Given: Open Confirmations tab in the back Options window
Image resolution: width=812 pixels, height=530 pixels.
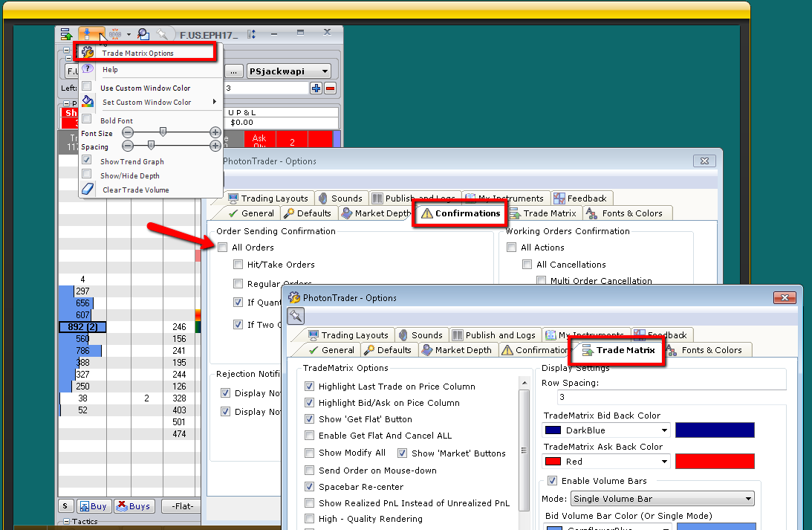Looking at the screenshot, I should point(461,213).
